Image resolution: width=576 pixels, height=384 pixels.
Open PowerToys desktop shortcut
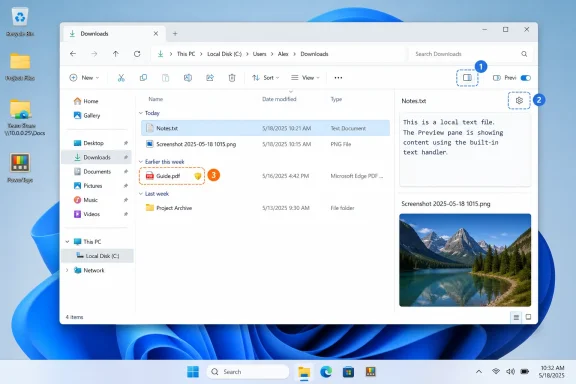20,168
